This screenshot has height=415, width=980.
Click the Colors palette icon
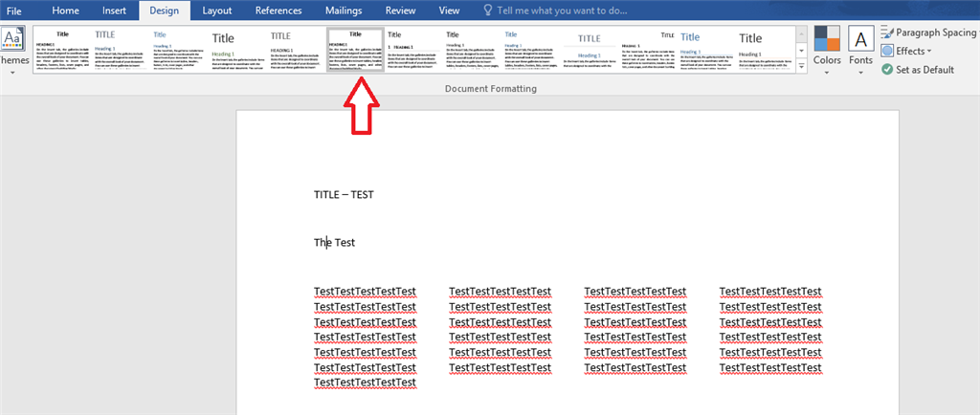click(x=827, y=38)
